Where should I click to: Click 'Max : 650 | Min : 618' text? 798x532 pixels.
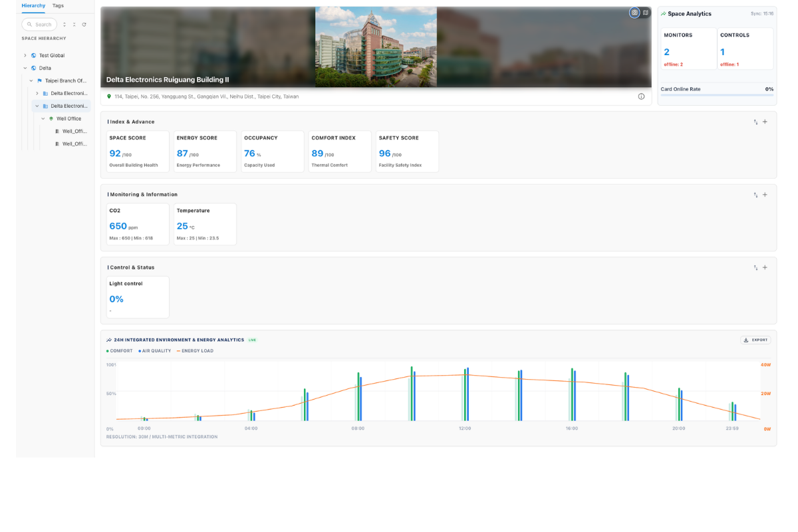[x=131, y=238]
